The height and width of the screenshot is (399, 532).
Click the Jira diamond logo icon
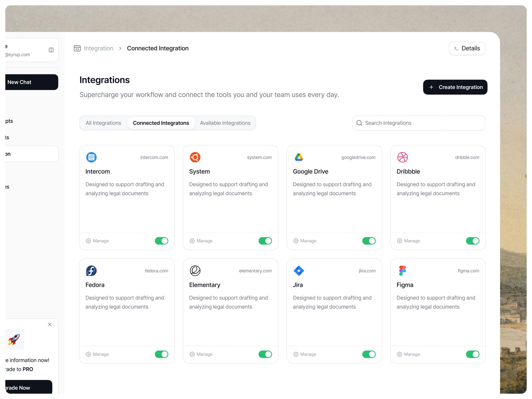click(299, 271)
